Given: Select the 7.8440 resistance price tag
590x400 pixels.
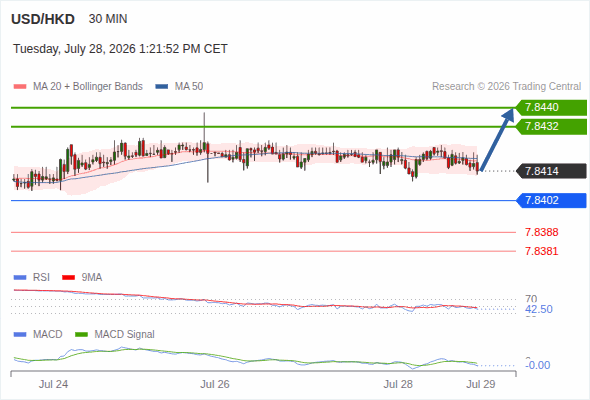Looking at the screenshot, I should (x=551, y=108).
